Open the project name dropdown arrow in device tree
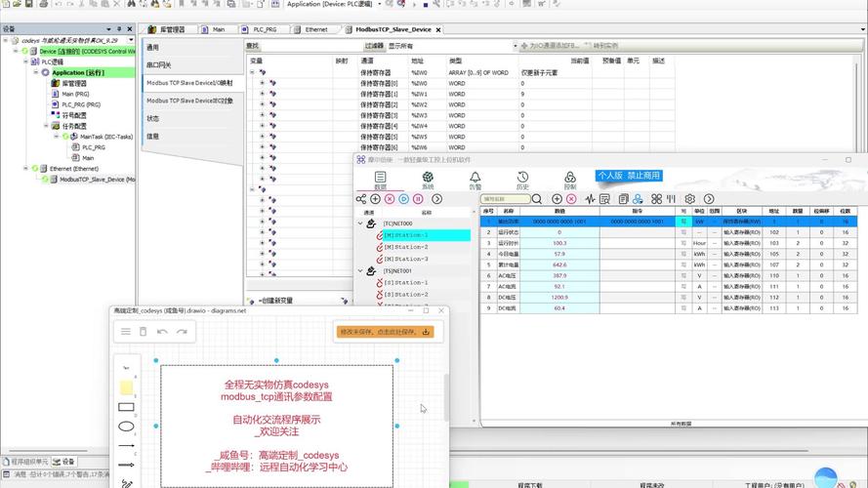 click(x=131, y=40)
